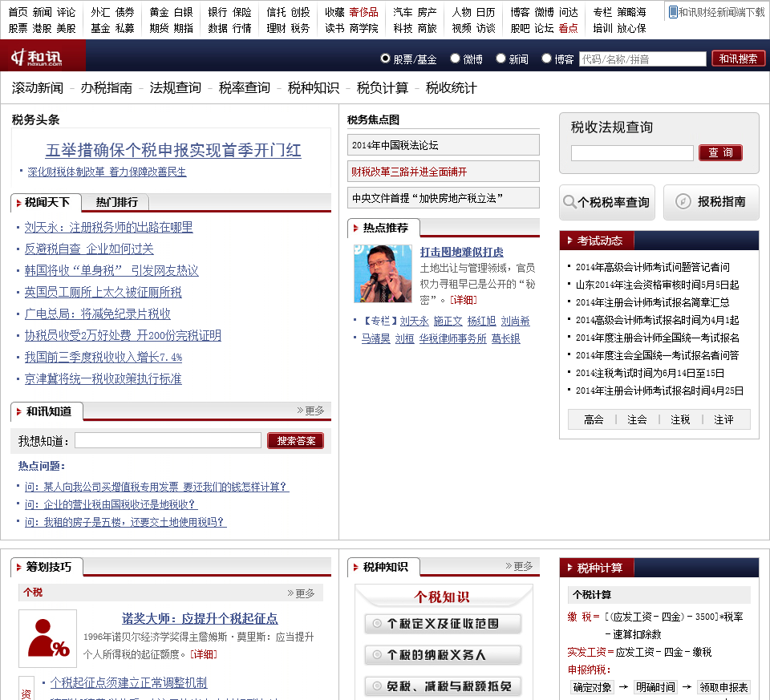Click the 我想知道 question input field

(x=168, y=440)
